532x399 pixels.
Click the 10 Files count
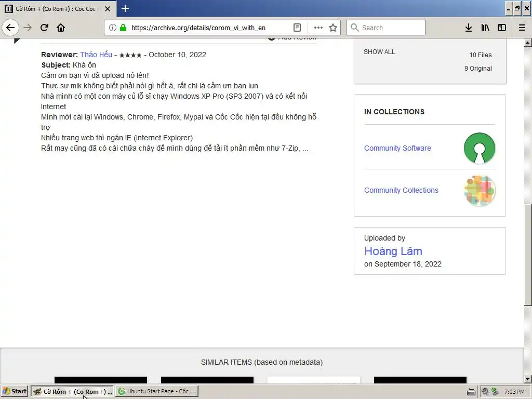(x=481, y=55)
